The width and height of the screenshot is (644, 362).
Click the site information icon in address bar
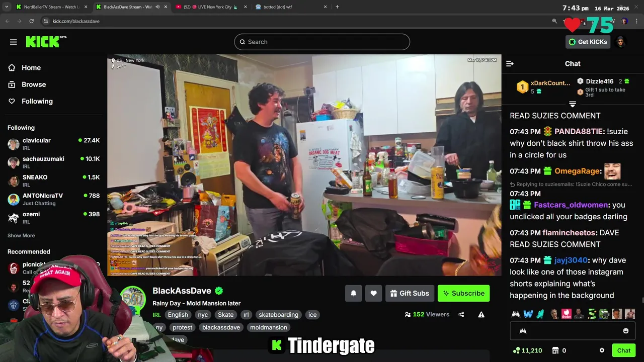[x=46, y=21]
